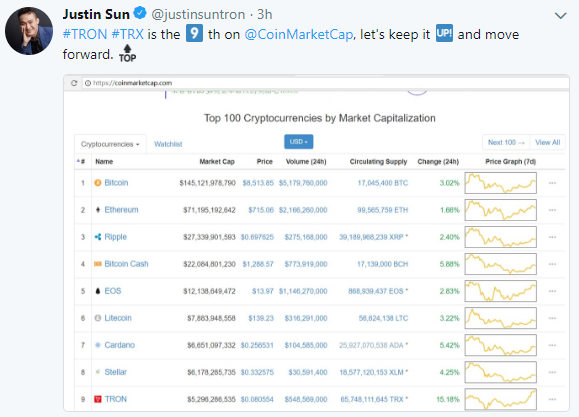Click the View All button
Screen dimensions: 579x417
tap(548, 142)
